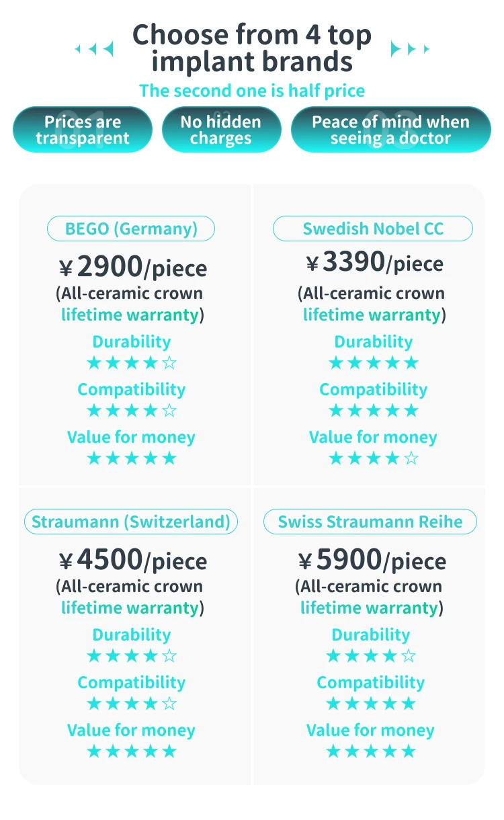Select the 'Prices are transparent' pill
Image resolution: width=504 pixels, height=820 pixels.
(83, 130)
